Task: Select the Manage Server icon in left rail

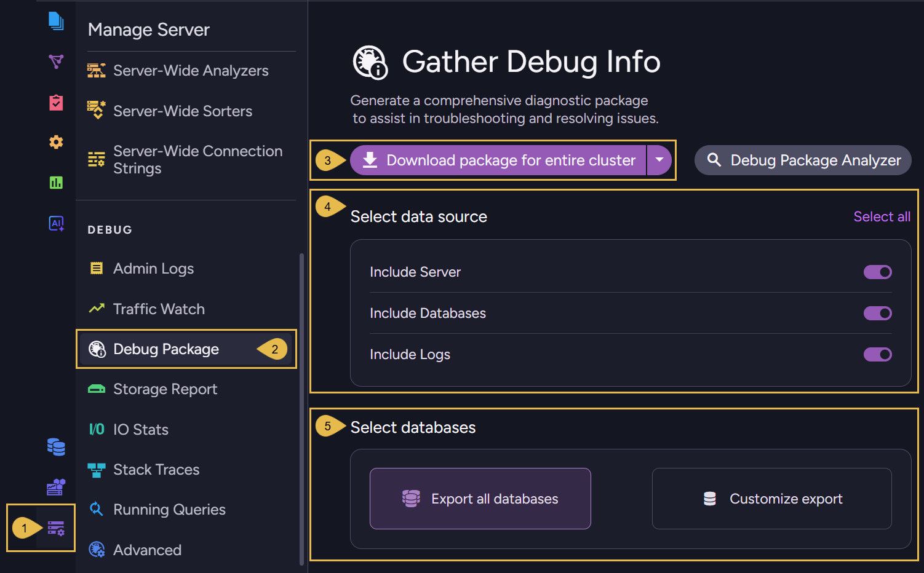Action: [56, 528]
